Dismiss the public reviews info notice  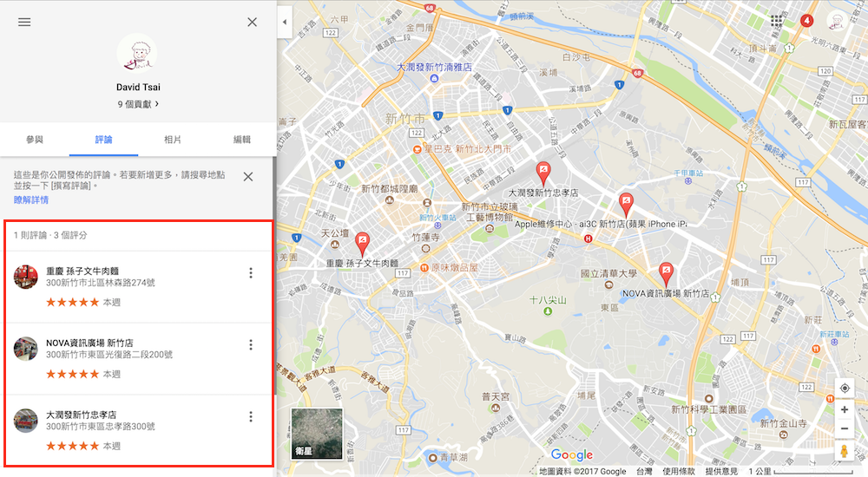[x=248, y=177]
